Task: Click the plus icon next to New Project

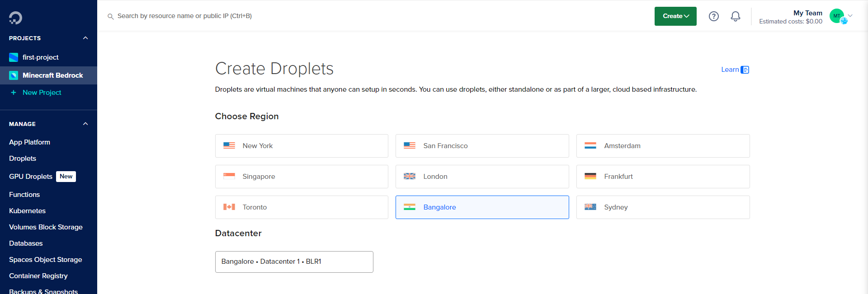Action: click(13, 93)
